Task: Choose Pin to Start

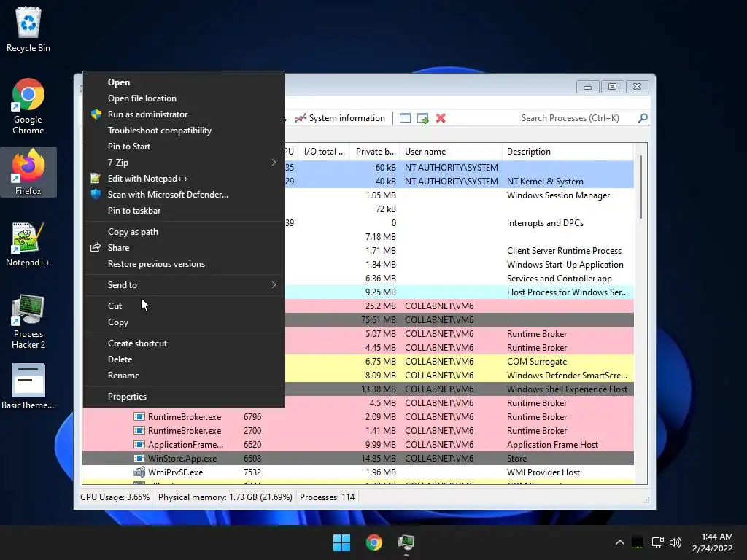Action: click(x=184, y=146)
